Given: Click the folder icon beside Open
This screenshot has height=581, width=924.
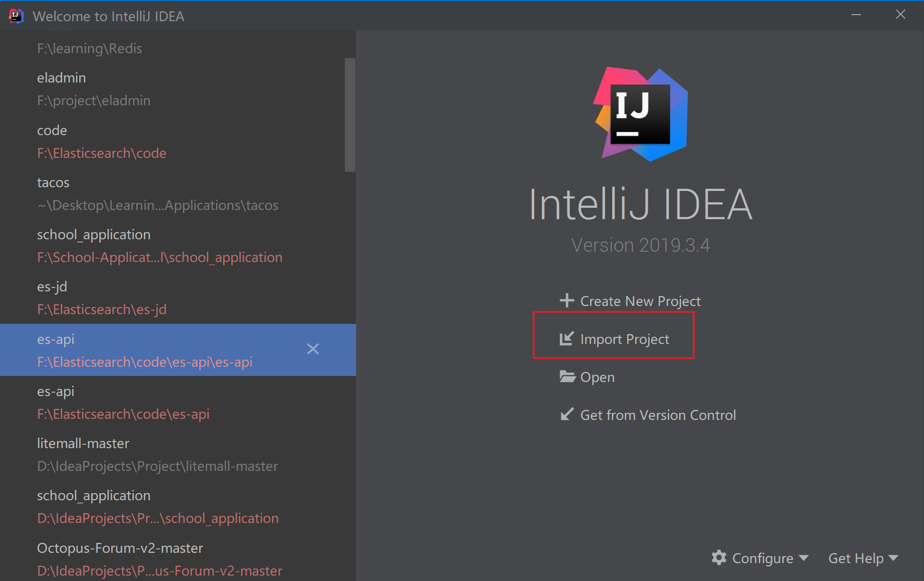Looking at the screenshot, I should tap(567, 376).
